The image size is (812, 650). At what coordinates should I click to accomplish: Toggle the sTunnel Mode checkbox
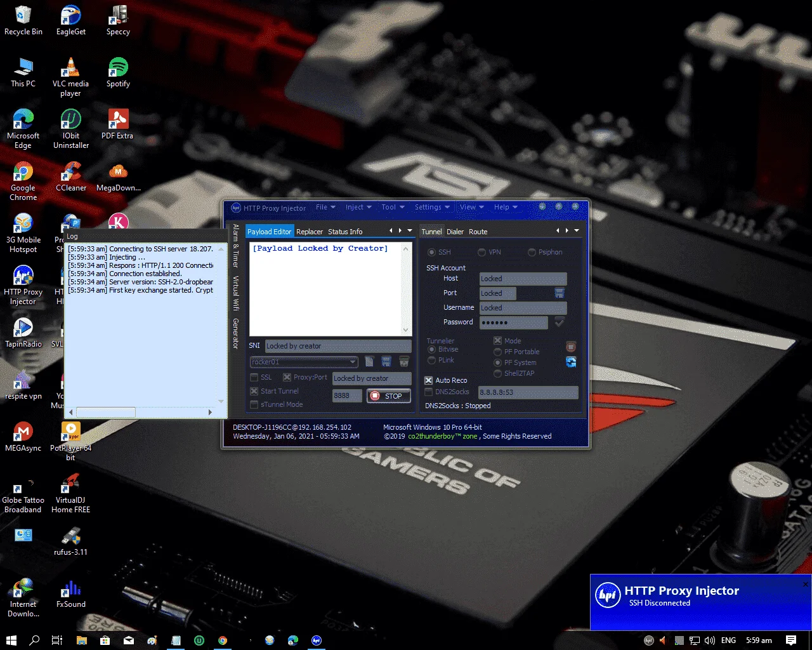254,404
